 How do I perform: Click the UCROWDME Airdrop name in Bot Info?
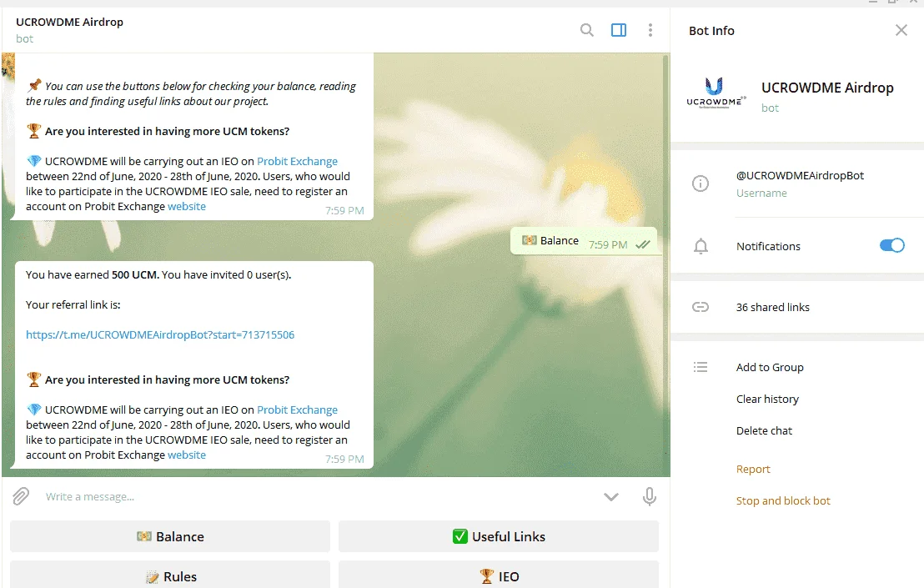pos(827,88)
